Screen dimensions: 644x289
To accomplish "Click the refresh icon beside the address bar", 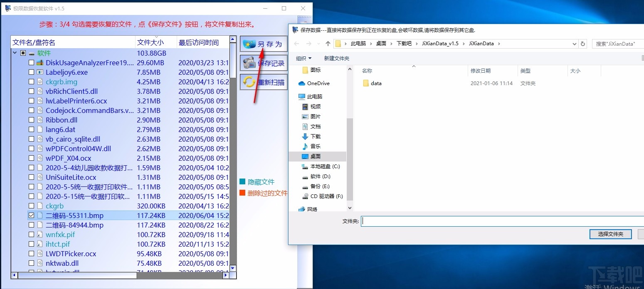I will tap(583, 43).
